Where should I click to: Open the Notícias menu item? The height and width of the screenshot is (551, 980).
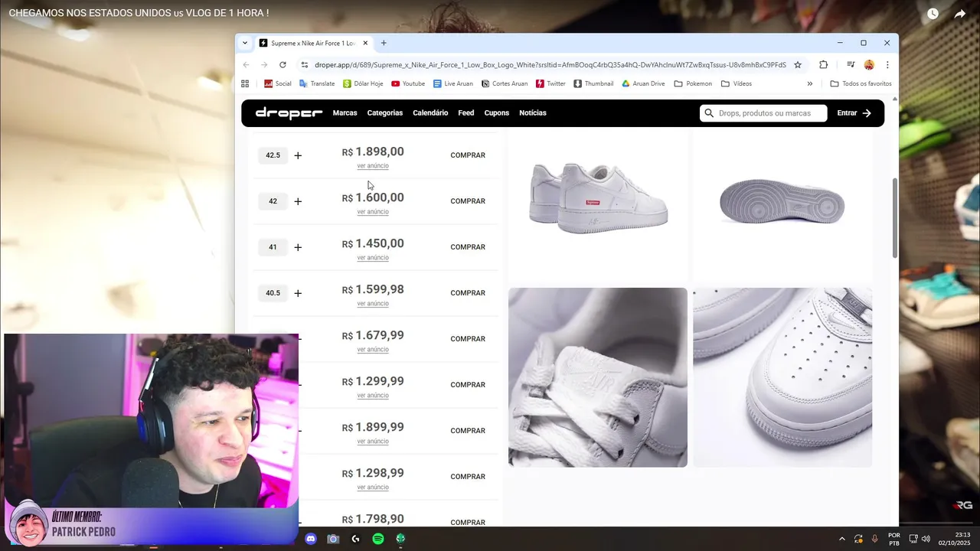point(533,113)
